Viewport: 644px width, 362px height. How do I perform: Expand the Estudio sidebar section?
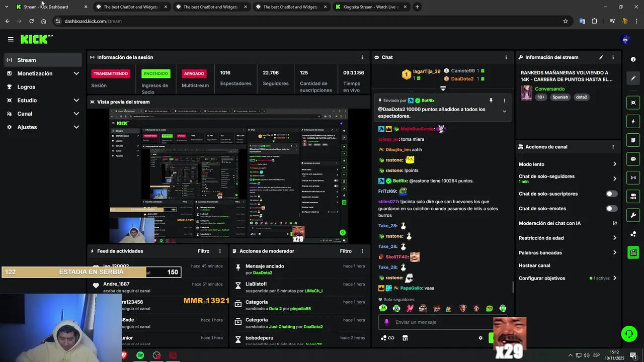(76, 100)
